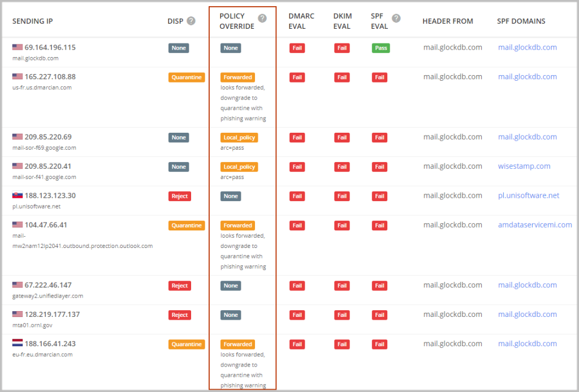Open the pl.unisoftware.net SPF domain link
The height and width of the screenshot is (392, 579).
point(529,195)
